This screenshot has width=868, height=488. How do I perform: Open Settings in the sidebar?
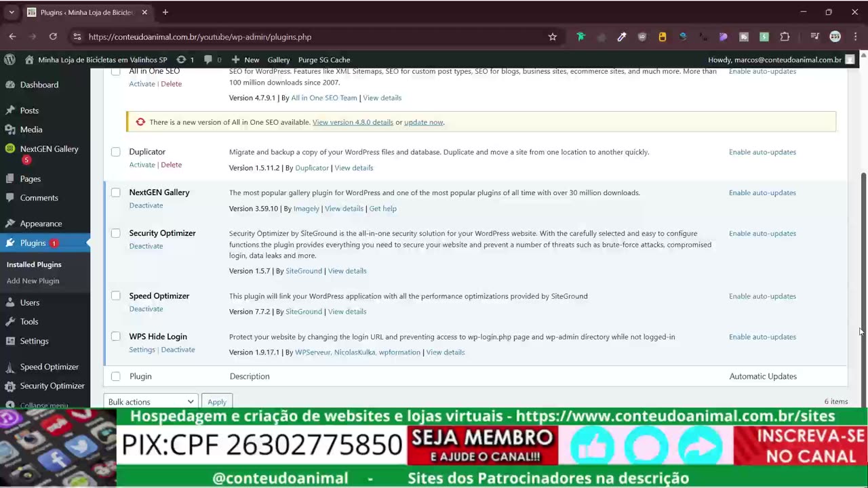pos(34,341)
